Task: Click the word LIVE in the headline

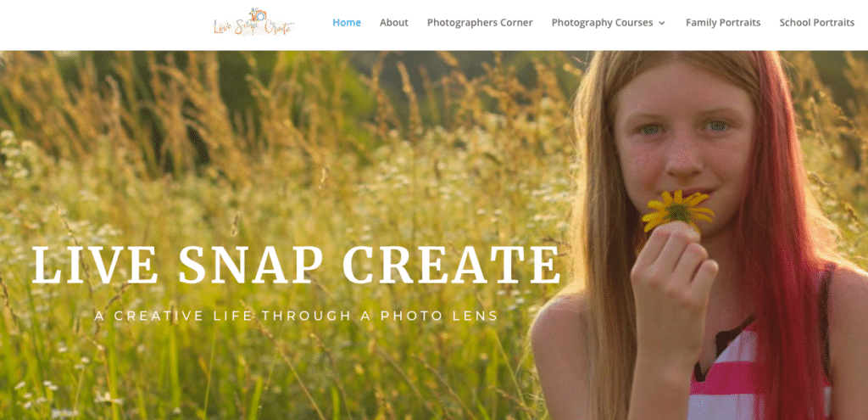Action: [95, 265]
